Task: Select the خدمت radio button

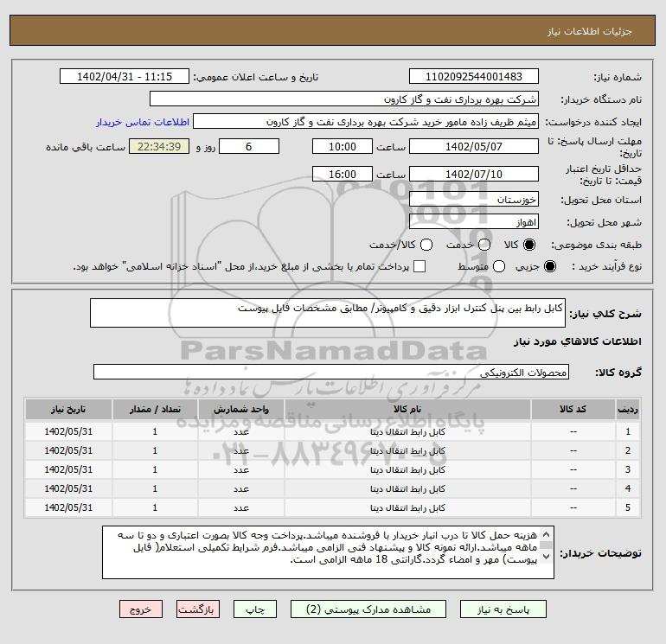Action: tap(484, 245)
